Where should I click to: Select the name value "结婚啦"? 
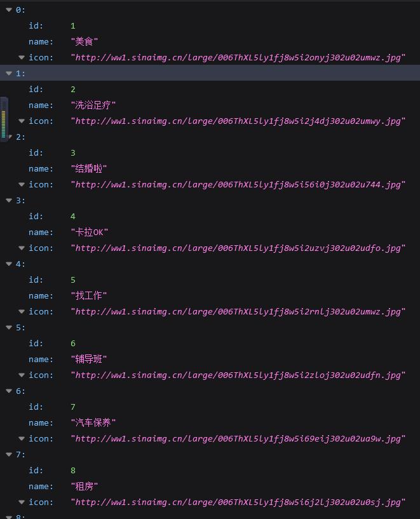coord(89,169)
